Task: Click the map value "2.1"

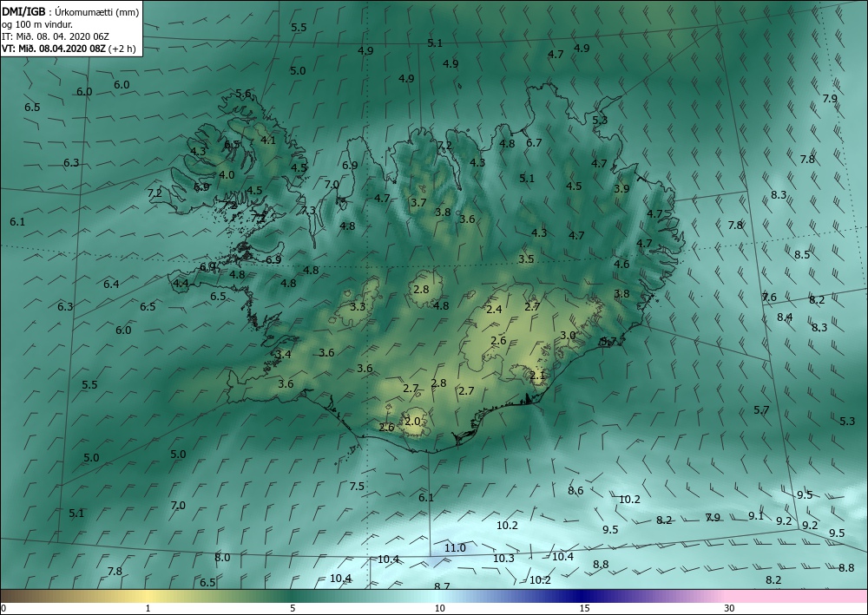Action: pyautogui.click(x=537, y=376)
